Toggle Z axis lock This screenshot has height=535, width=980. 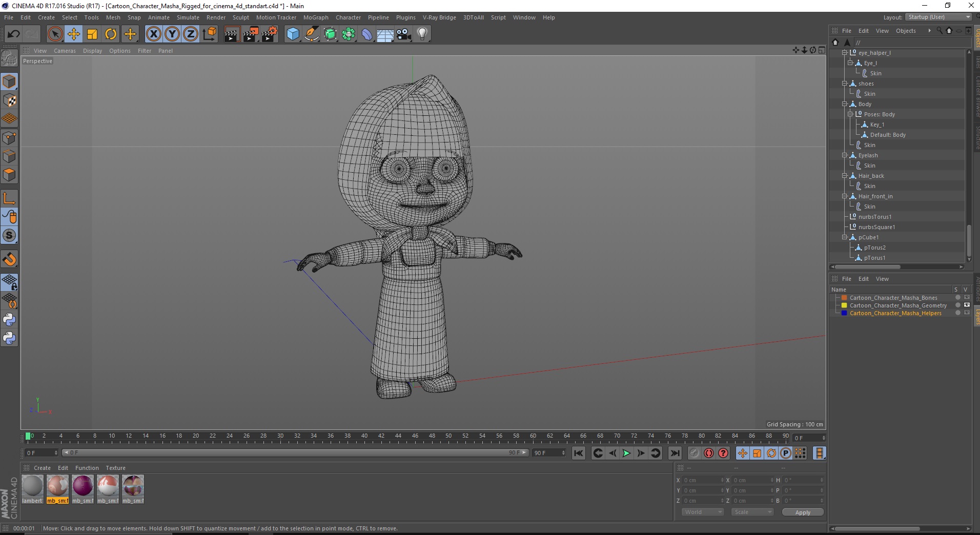(190, 34)
